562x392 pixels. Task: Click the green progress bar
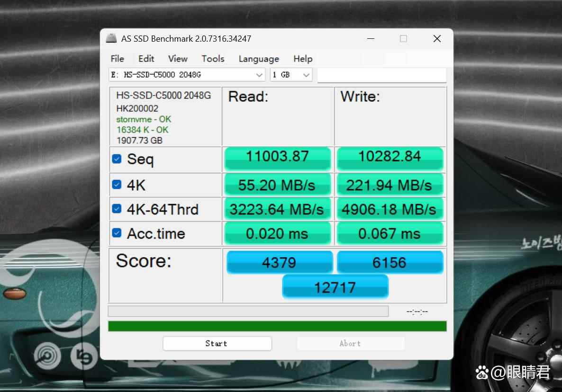pos(277,326)
